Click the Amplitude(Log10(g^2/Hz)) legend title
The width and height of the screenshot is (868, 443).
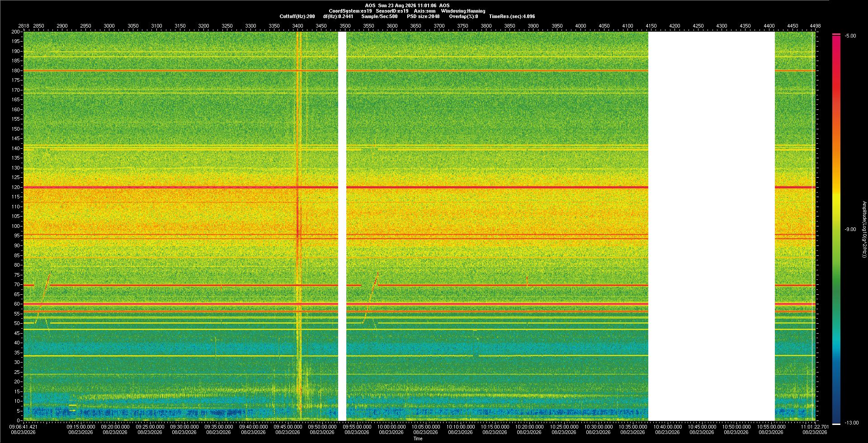tap(864, 229)
